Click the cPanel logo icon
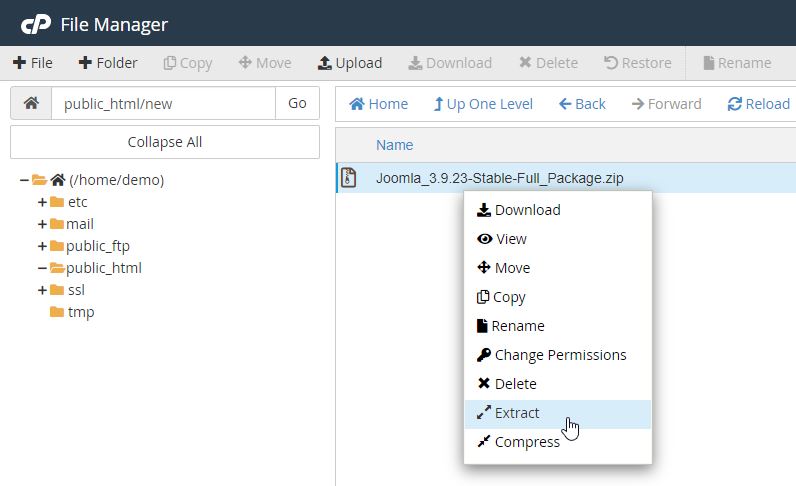This screenshot has width=796, height=486. point(35,24)
